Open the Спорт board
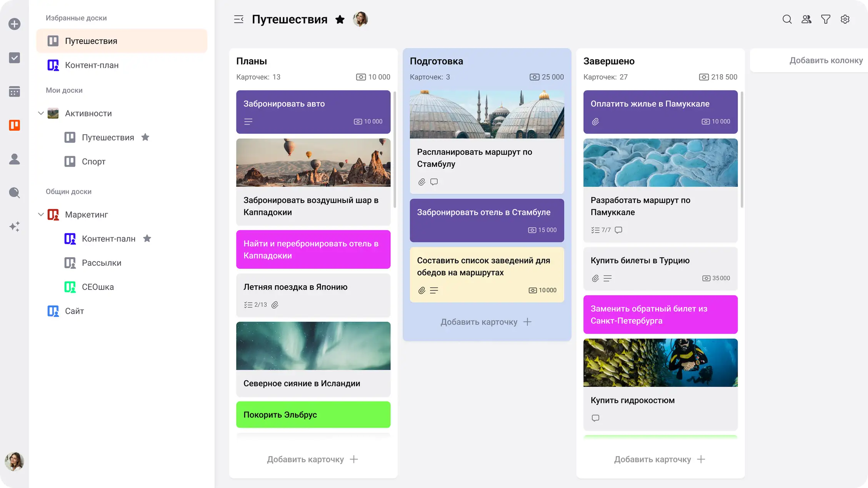868x488 pixels. tap(93, 162)
